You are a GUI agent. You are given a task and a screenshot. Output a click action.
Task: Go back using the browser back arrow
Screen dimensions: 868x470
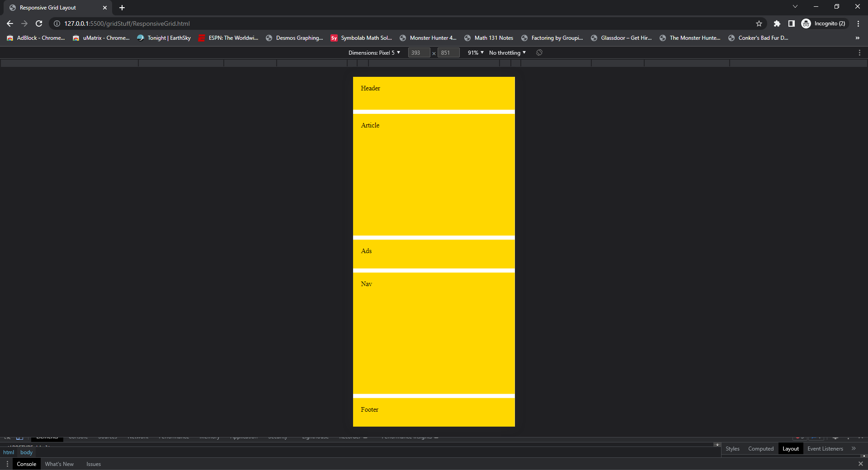tap(10, 23)
